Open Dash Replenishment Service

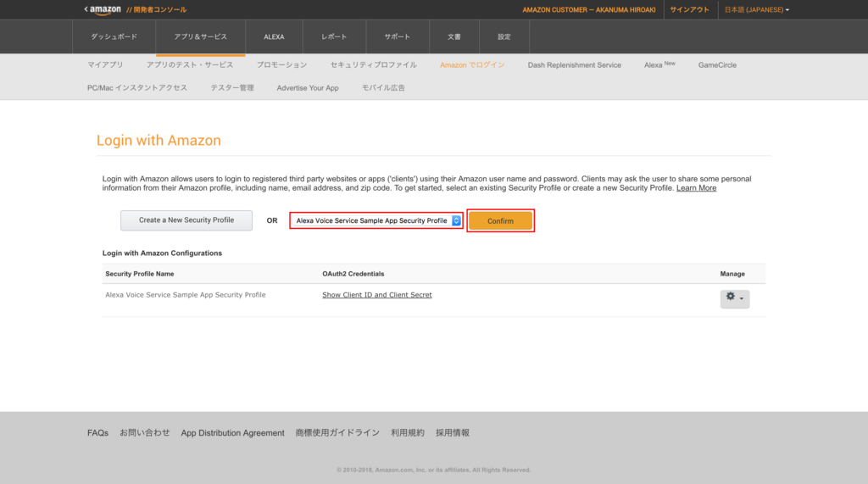pos(574,64)
